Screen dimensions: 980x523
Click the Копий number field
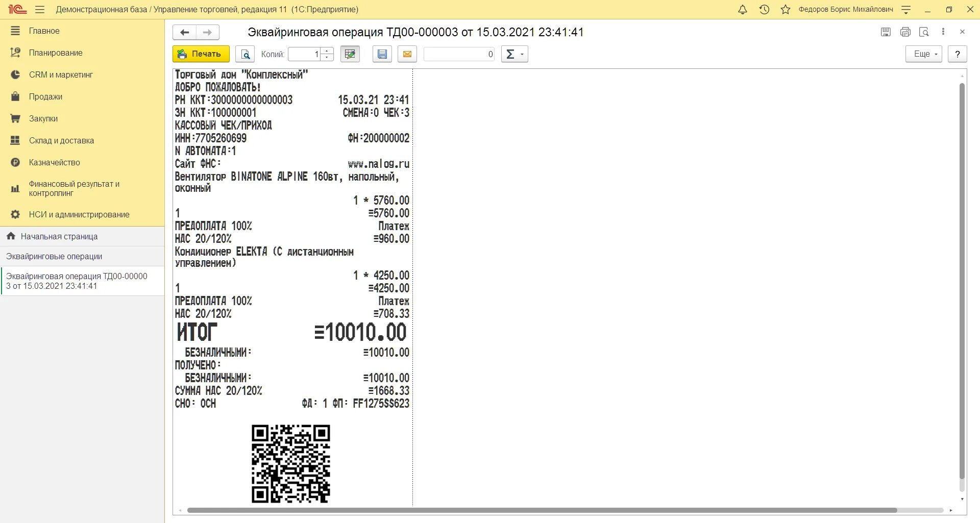304,54
